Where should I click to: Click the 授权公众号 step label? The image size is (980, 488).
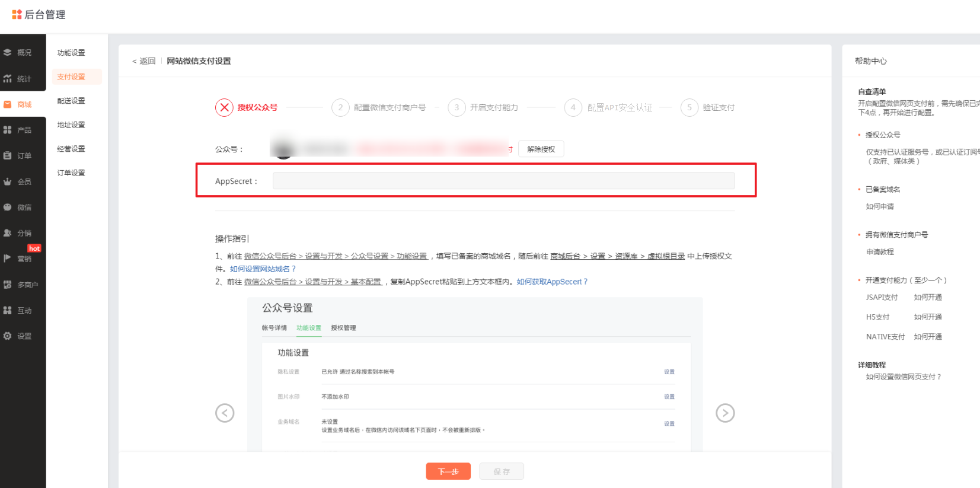(x=257, y=107)
